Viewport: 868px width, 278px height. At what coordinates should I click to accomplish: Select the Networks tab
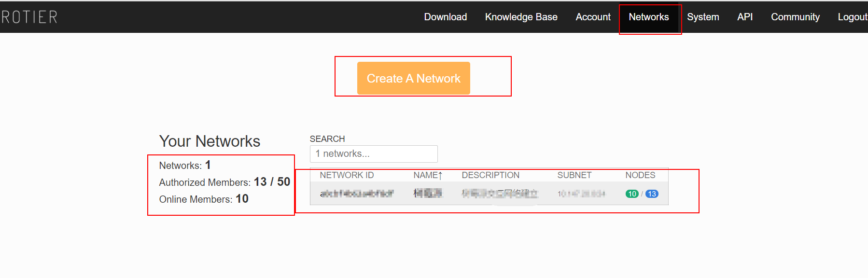(x=648, y=17)
